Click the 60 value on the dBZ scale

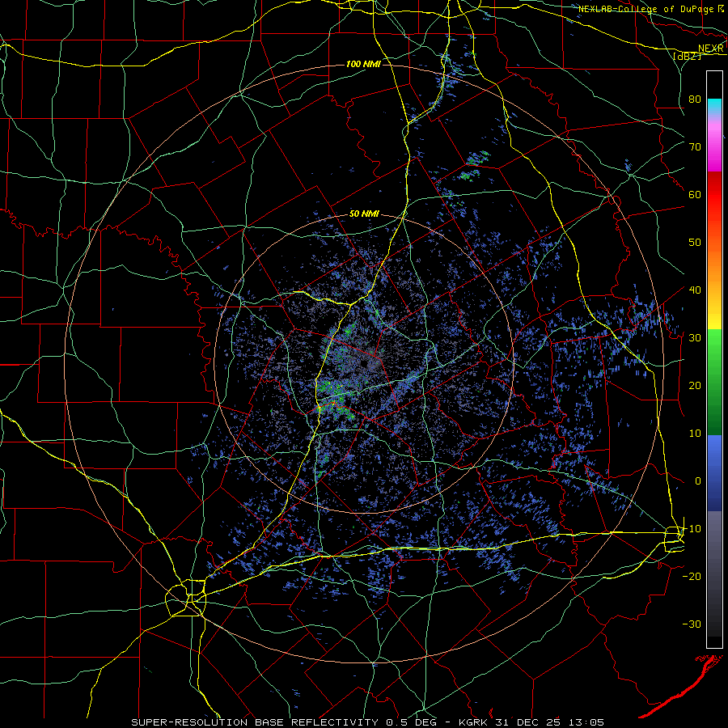click(695, 194)
